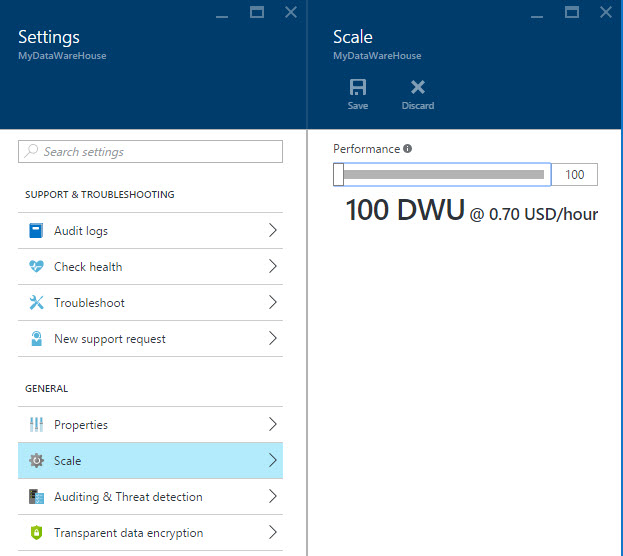
Task: Click the Troubleshoot tools icon
Action: click(36, 303)
